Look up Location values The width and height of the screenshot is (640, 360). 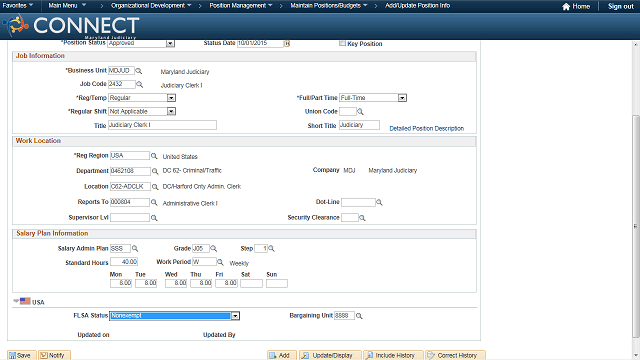tap(155, 187)
